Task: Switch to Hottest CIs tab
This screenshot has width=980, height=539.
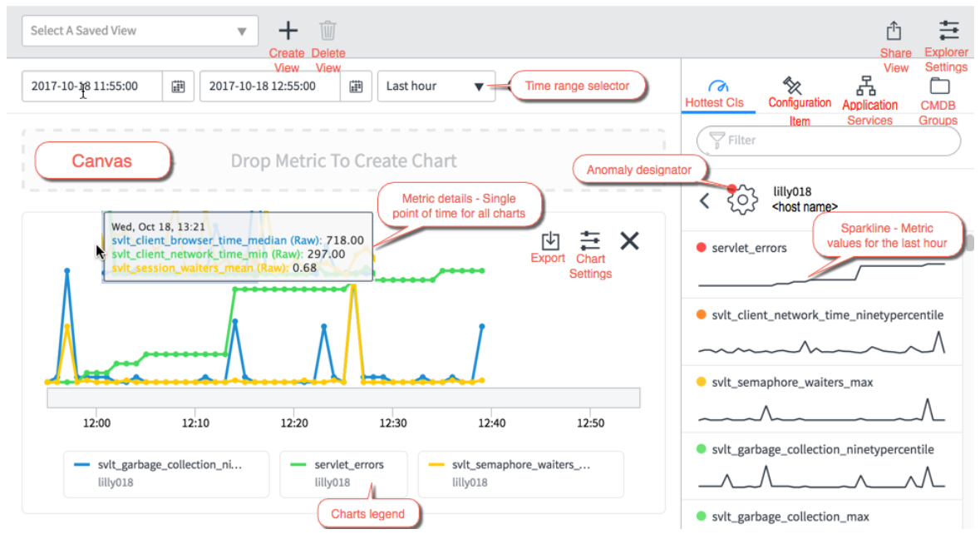Action: pyautogui.click(x=715, y=93)
